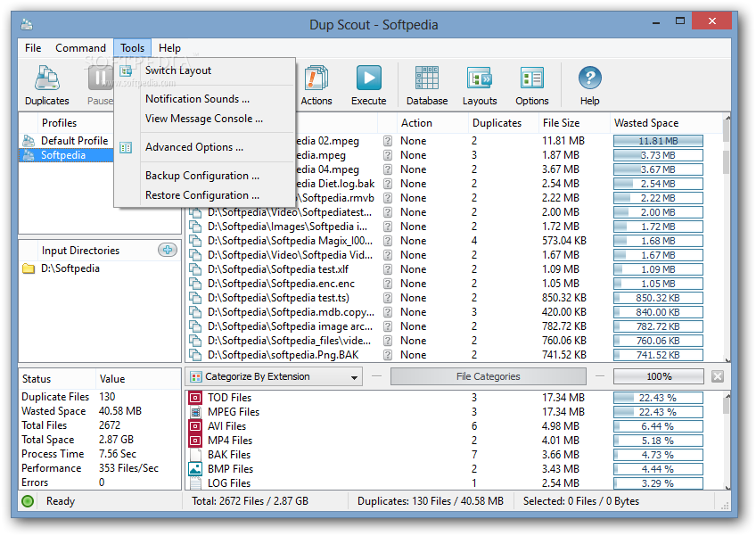Click the MPEG Files category icon
The height and width of the screenshot is (536, 756).
195,412
